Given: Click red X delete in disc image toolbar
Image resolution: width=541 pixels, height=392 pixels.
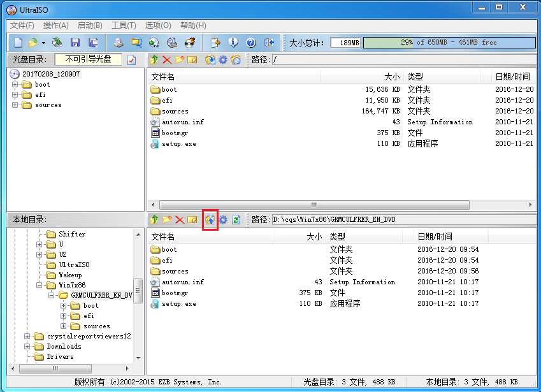Looking at the screenshot, I should pyautogui.click(x=167, y=60).
